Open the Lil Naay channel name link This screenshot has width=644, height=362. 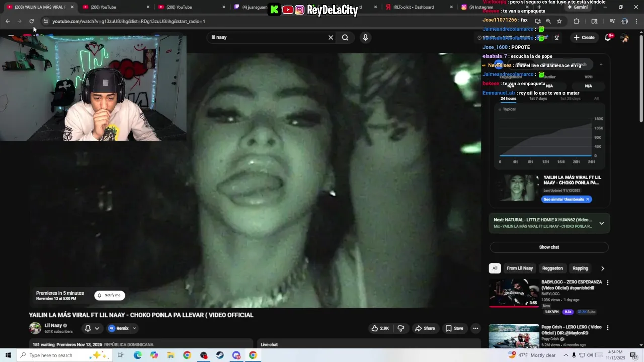53,325
